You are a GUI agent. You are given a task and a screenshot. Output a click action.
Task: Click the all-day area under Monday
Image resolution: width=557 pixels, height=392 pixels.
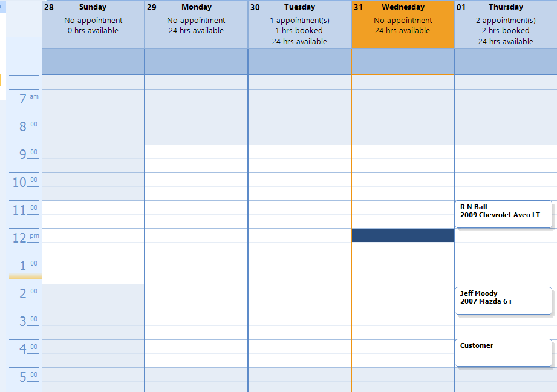(196, 62)
